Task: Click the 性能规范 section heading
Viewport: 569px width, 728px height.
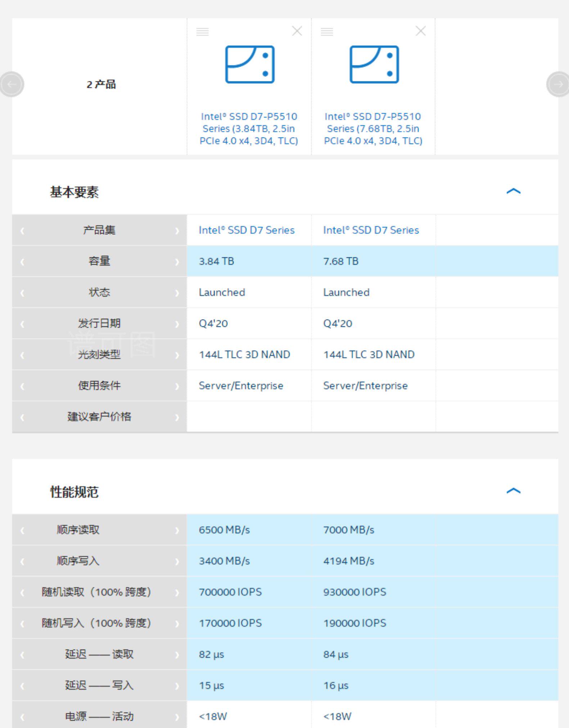Action: pos(74,492)
